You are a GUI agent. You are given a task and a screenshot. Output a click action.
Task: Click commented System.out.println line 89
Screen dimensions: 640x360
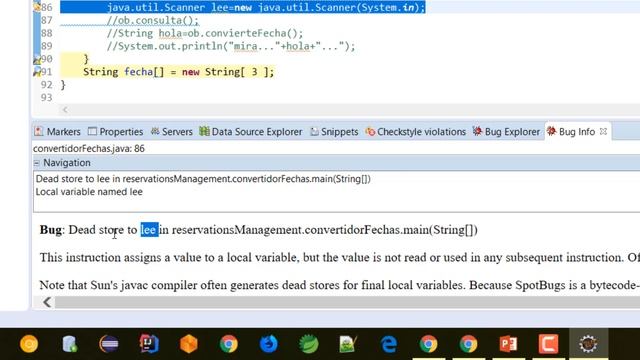[231, 46]
